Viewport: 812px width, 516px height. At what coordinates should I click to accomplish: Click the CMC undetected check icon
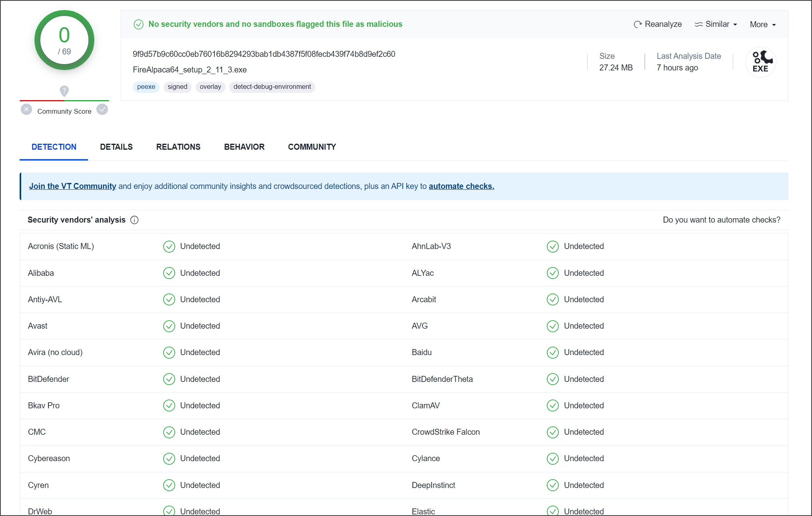click(x=169, y=432)
